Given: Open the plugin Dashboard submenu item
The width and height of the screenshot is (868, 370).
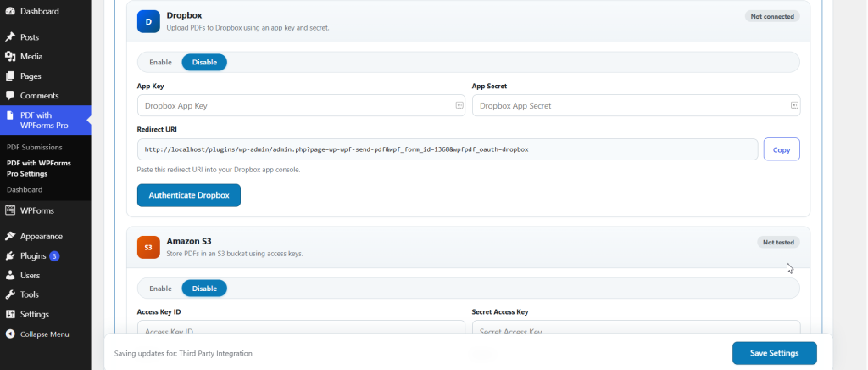Looking at the screenshot, I should coord(25,189).
